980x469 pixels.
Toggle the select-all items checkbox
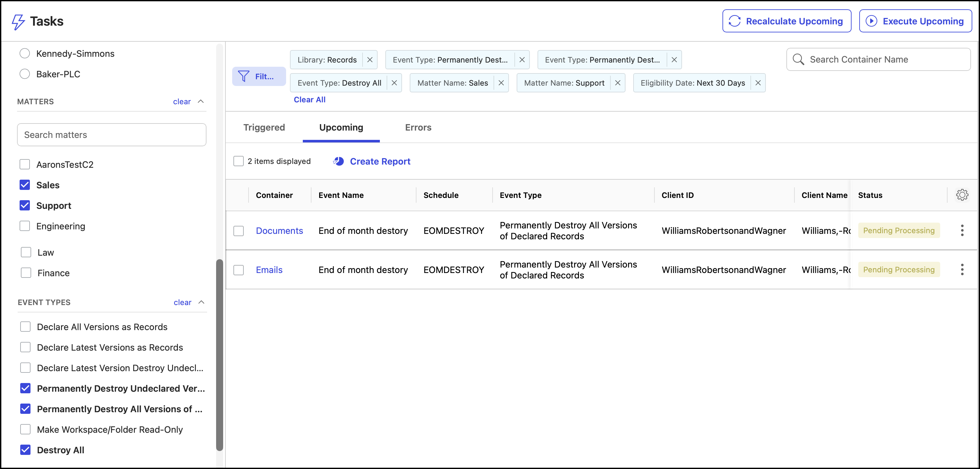point(239,161)
